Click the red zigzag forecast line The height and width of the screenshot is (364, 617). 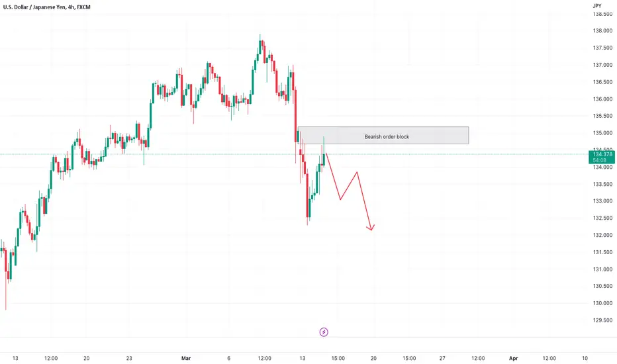tap(350, 191)
